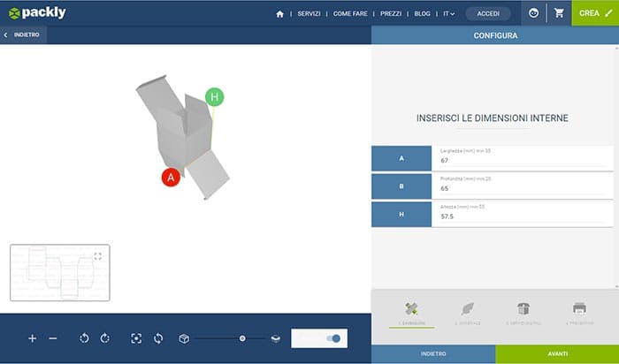619x364 pixels.
Task: Expand the dieline preview to fullscreen
Action: click(98, 256)
